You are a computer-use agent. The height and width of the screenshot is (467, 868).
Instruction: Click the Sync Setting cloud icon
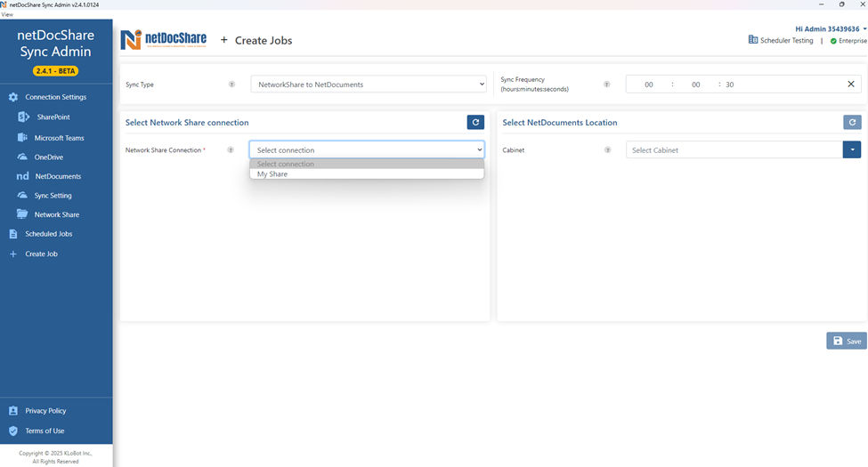(x=22, y=196)
